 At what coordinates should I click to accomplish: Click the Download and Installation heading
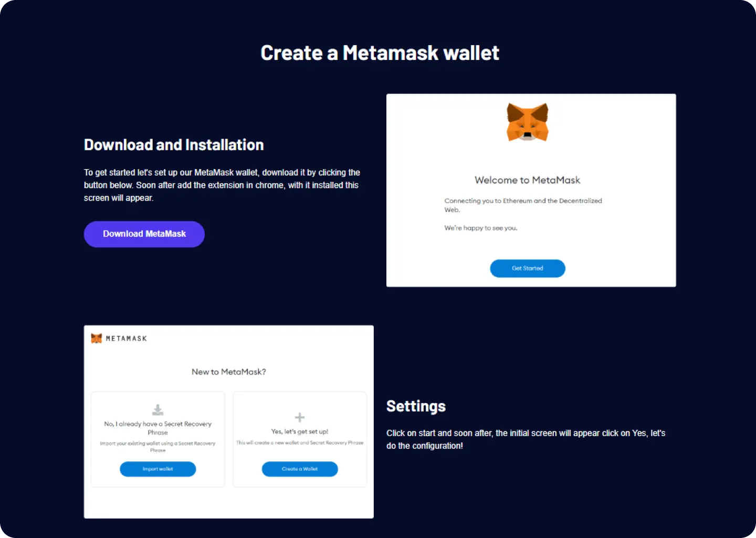click(x=174, y=145)
